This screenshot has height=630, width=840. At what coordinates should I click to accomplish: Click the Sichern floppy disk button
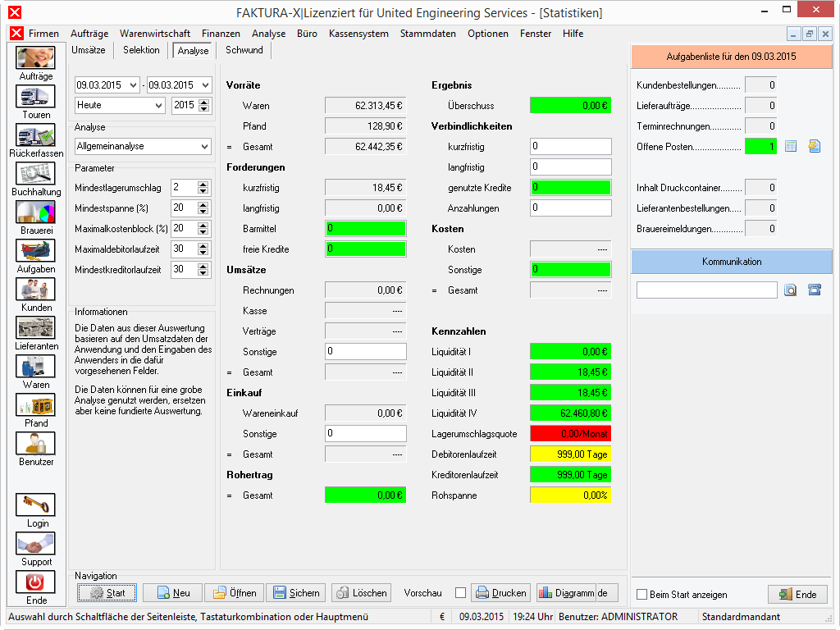coord(296,593)
